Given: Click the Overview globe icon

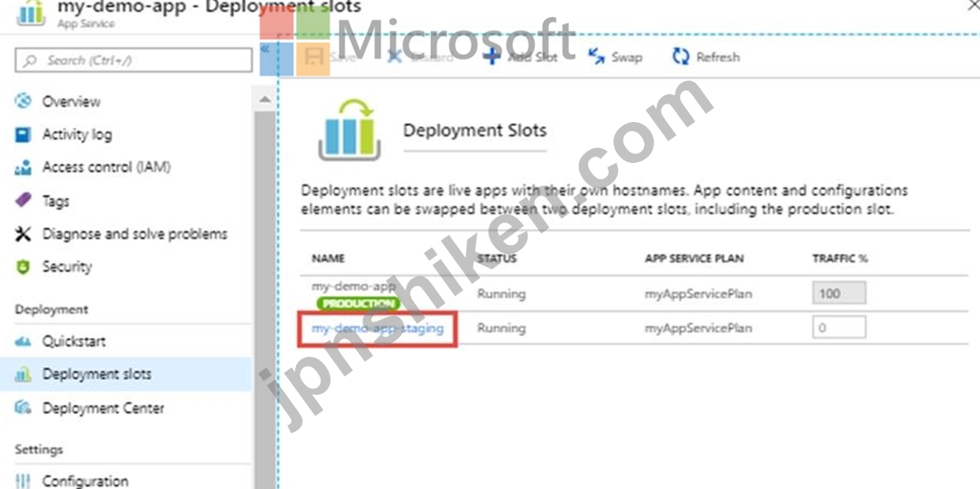Looking at the screenshot, I should pos(22,102).
